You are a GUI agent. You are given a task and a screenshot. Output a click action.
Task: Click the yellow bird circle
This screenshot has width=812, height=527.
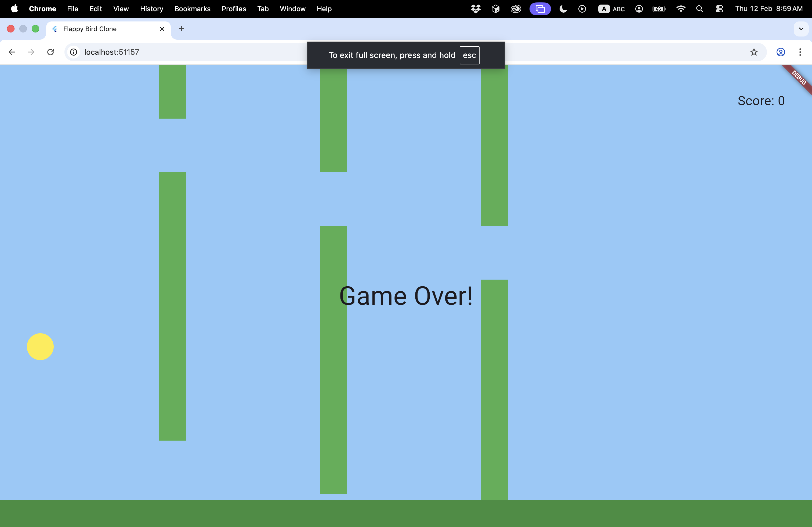pyautogui.click(x=40, y=346)
